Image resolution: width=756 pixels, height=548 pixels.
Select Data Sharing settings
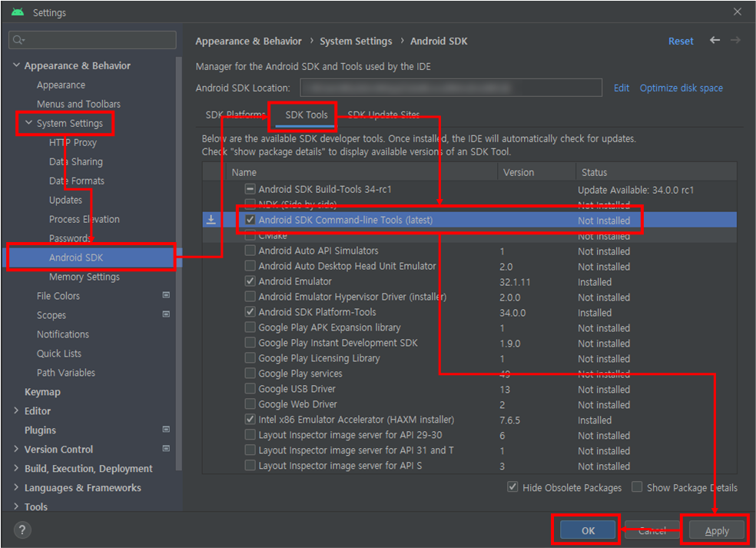click(x=76, y=161)
